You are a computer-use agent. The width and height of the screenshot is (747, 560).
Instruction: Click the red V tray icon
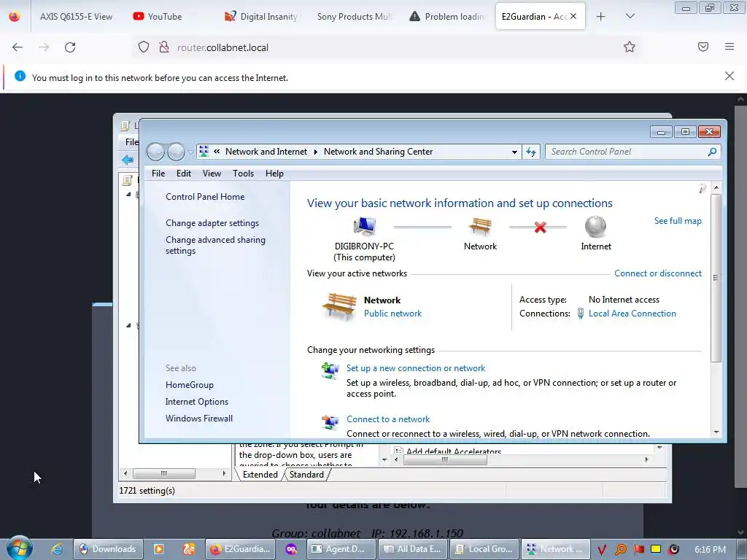[602, 550]
